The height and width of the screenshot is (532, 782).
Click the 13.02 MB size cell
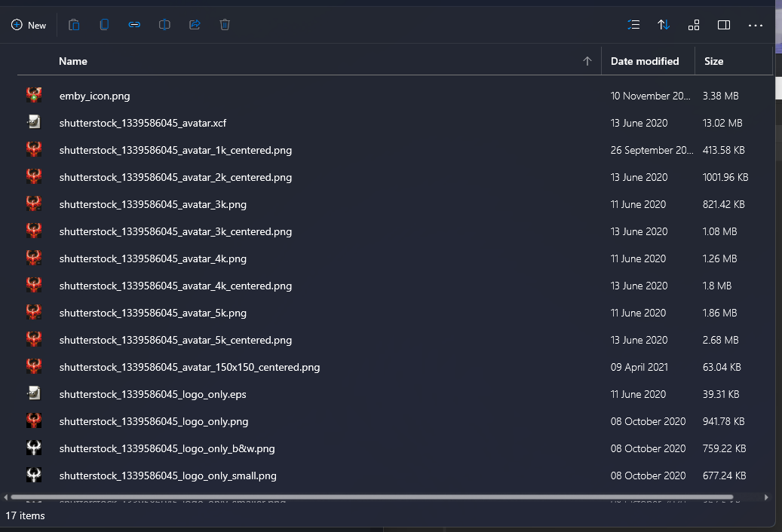pyautogui.click(x=722, y=123)
